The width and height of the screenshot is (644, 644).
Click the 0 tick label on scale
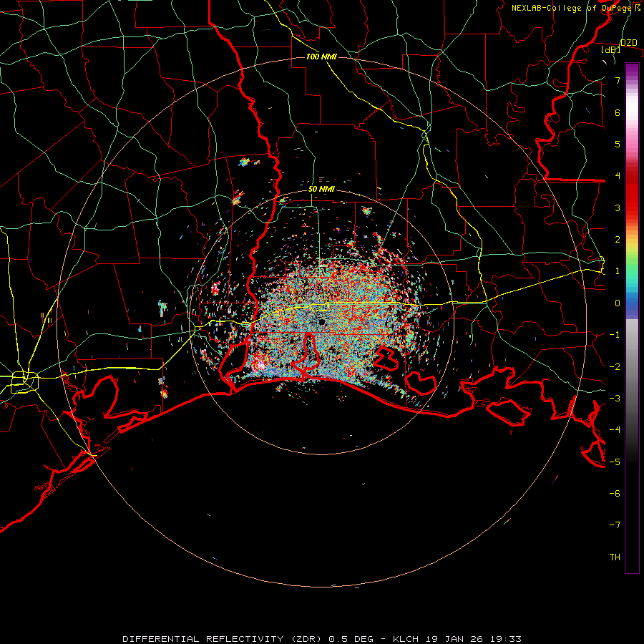click(618, 303)
